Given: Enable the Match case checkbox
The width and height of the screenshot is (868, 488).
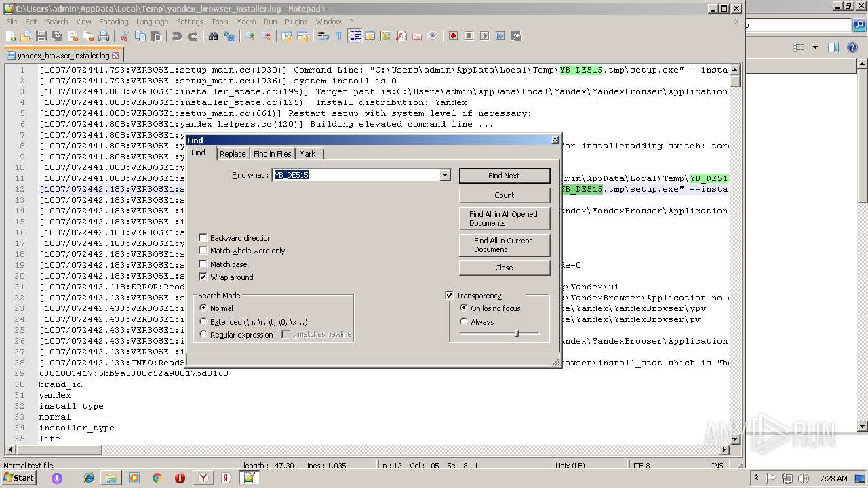Looking at the screenshot, I should (203, 264).
